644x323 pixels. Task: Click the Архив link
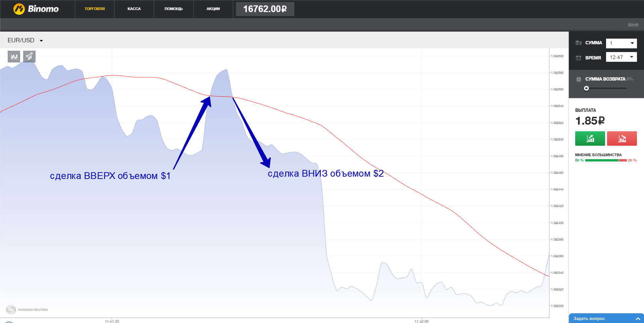click(633, 25)
